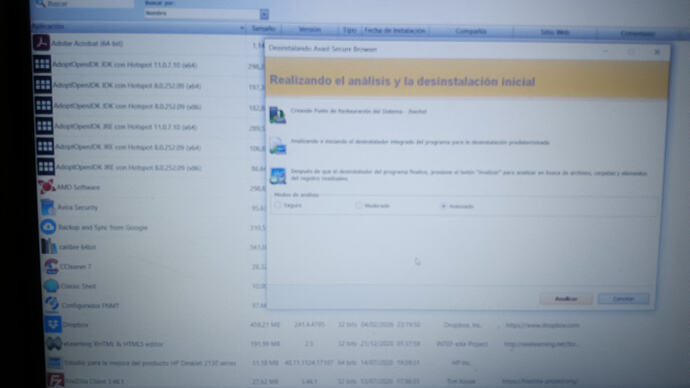Click the Configuración FNMT icon

coord(51,304)
